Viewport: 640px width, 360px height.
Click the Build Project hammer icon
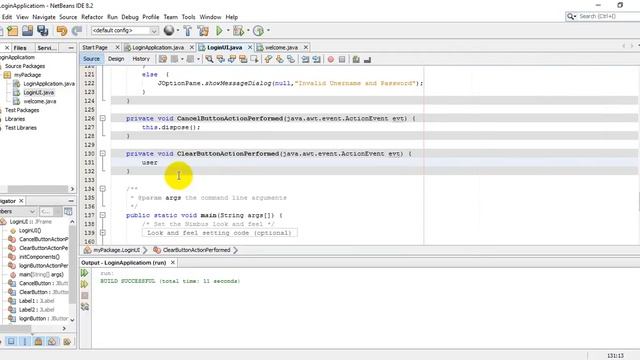pos(187,31)
